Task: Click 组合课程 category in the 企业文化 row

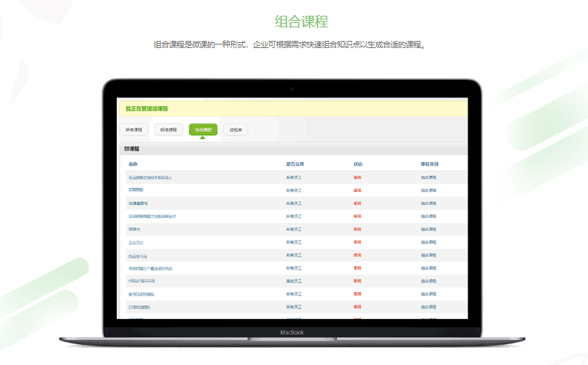Action: coord(428,242)
